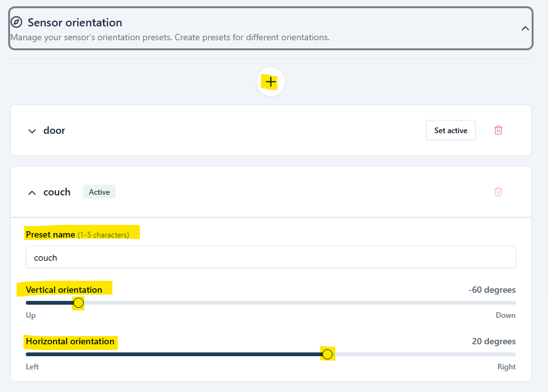Click the couch preset's trash icon
This screenshot has width=548, height=392.
pyautogui.click(x=498, y=192)
